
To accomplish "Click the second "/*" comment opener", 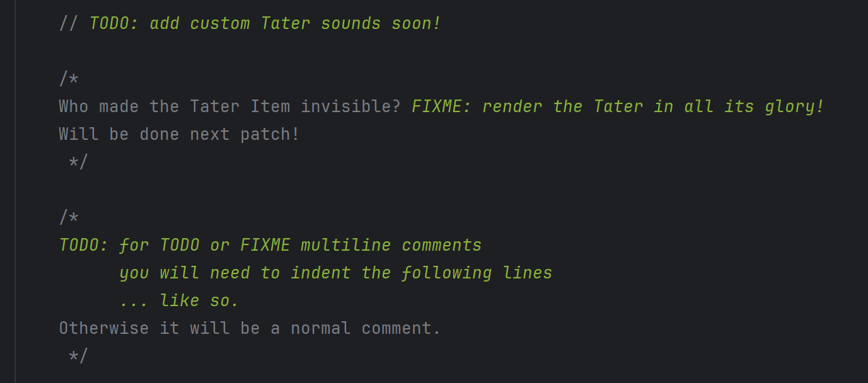I will coord(69,217).
